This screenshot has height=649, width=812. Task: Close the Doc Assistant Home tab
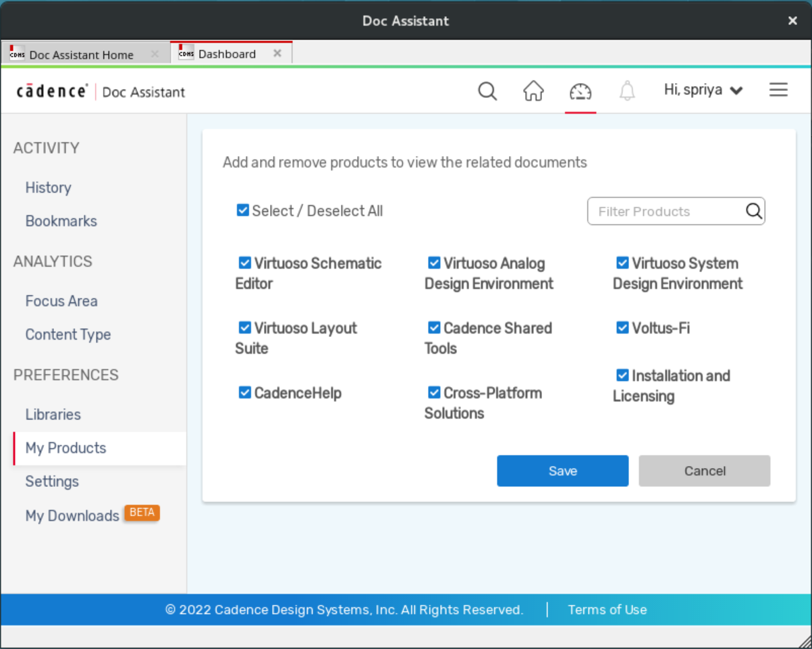[155, 54]
